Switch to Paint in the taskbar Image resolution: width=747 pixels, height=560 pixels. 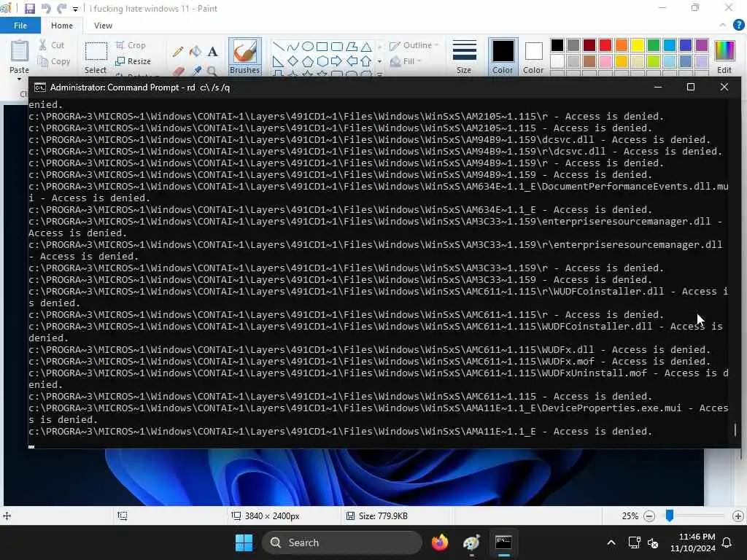coord(472,542)
